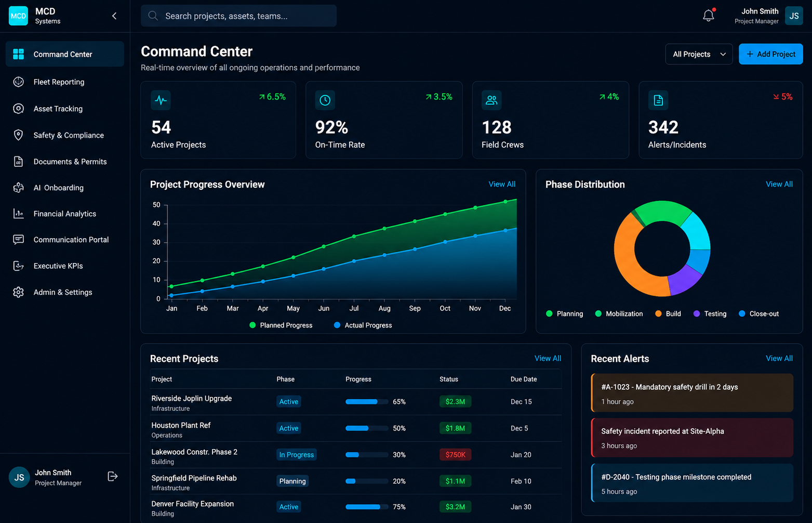Select Financial Analytics from the sidebar

pos(65,214)
